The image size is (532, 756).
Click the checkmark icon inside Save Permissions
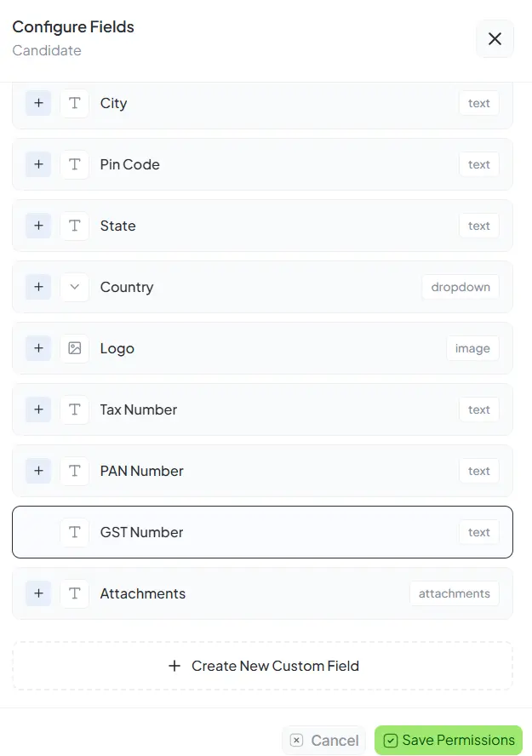[x=392, y=740]
